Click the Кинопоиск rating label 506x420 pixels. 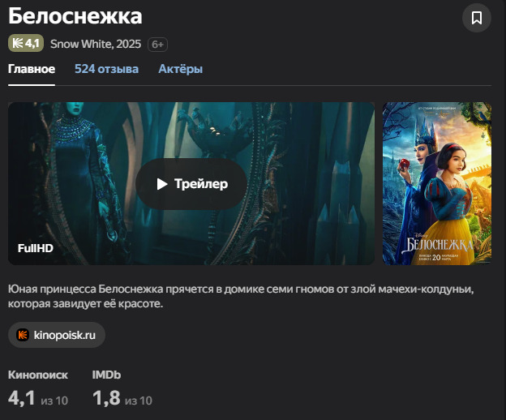click(x=38, y=375)
